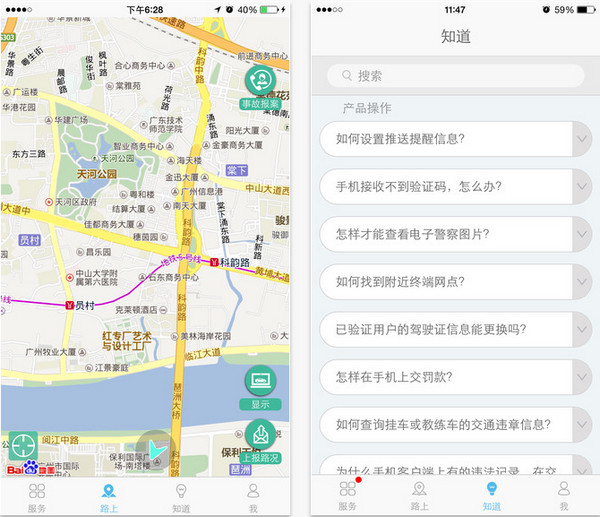Tap the current location arrow marker
Viewport: 600px width, 517px height.
[x=156, y=450]
